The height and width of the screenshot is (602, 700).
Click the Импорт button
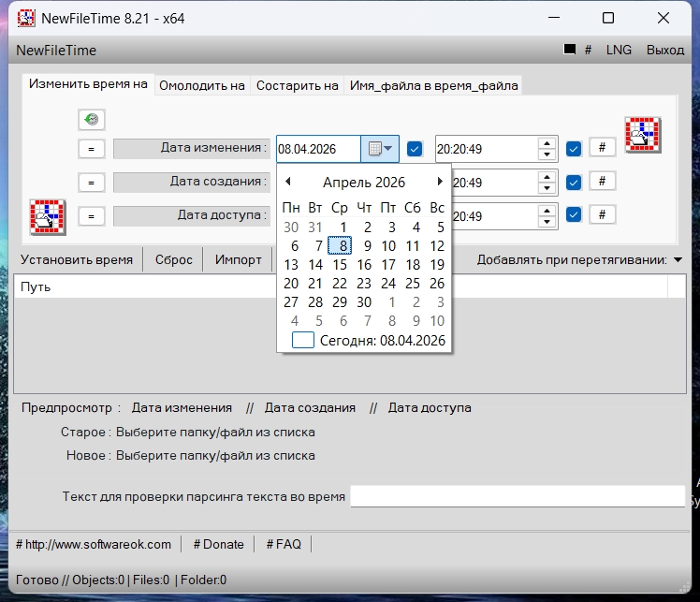(x=238, y=259)
